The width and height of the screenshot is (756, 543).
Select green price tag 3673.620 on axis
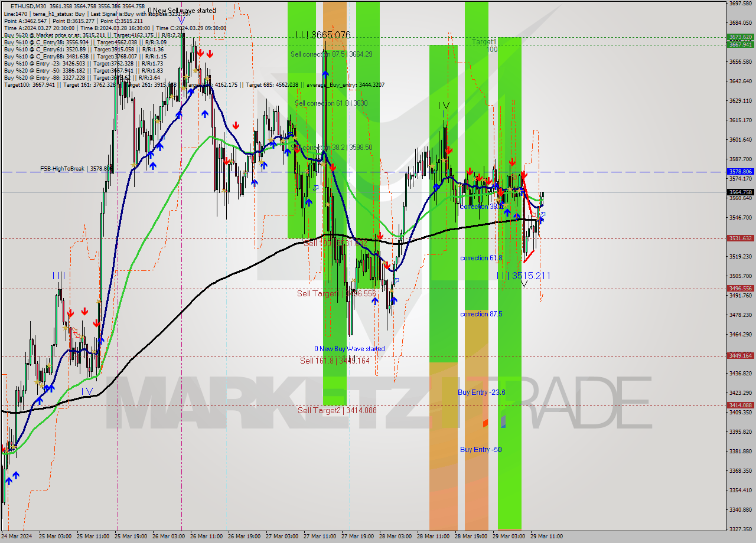[x=740, y=37]
